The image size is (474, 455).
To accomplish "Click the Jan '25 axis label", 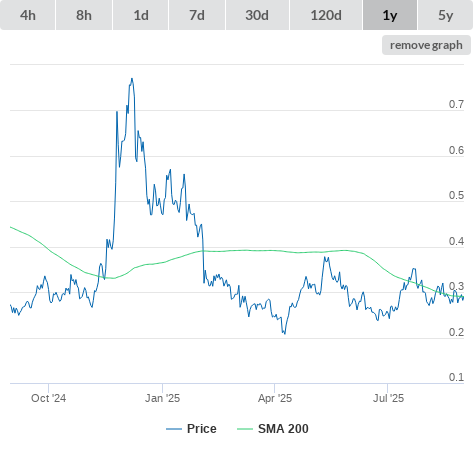I will pos(162,398).
